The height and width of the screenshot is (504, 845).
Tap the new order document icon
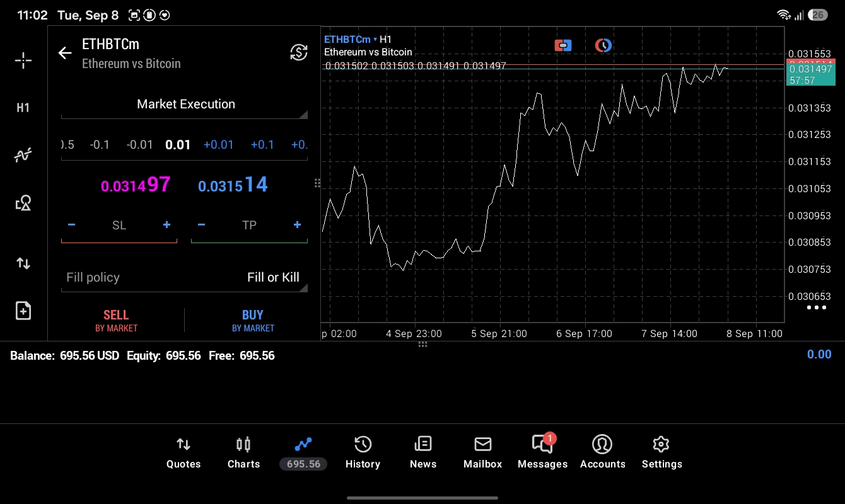(23, 311)
